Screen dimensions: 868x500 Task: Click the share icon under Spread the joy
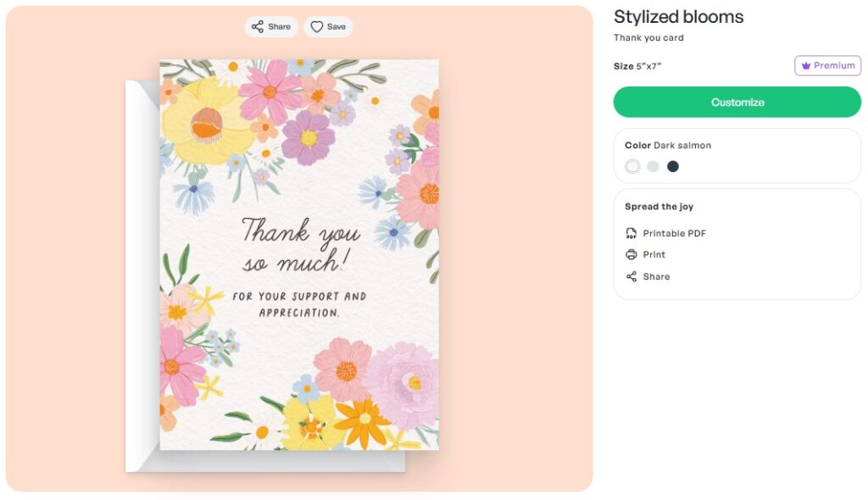[631, 277]
